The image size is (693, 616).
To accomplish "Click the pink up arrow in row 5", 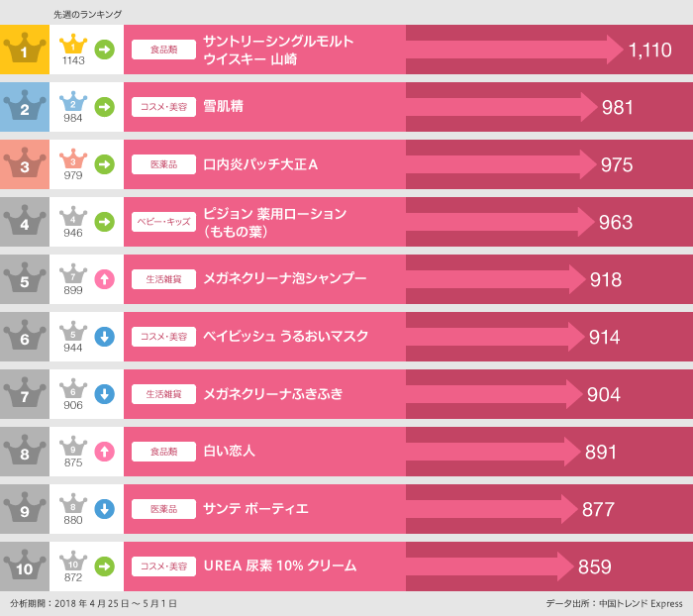I will 104,279.
